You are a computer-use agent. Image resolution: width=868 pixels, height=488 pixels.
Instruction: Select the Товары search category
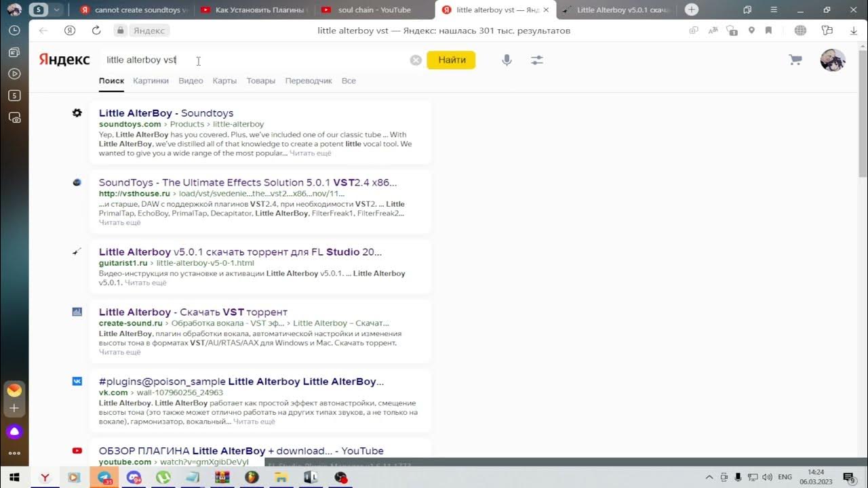[x=260, y=81]
